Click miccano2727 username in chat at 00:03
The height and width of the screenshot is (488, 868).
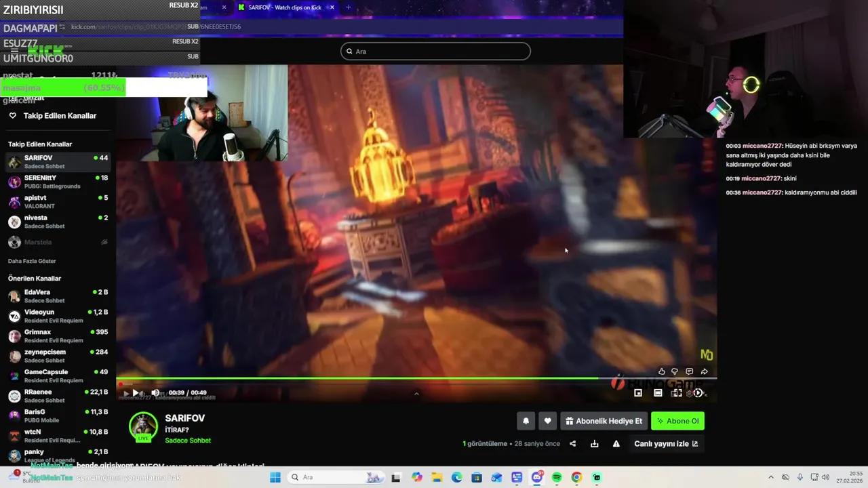click(762, 146)
